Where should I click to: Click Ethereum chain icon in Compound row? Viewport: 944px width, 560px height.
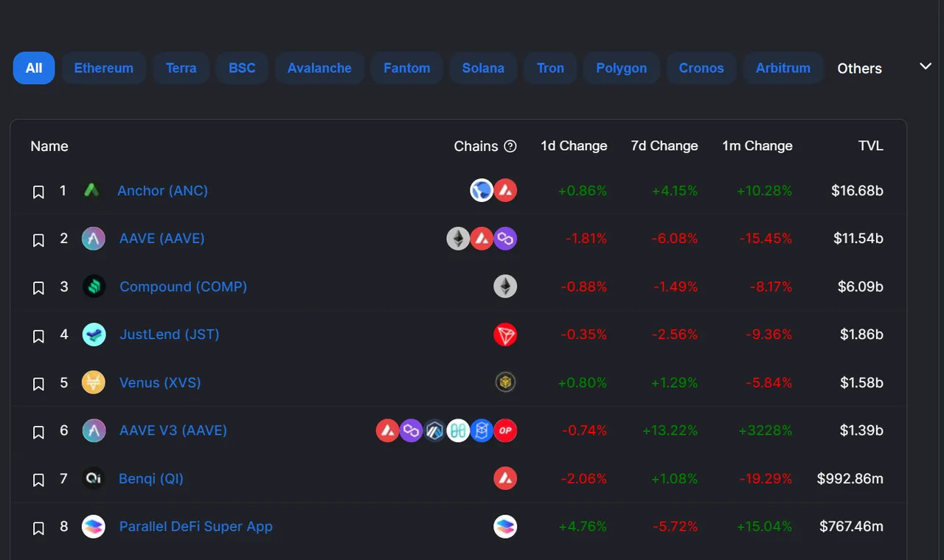tap(505, 286)
